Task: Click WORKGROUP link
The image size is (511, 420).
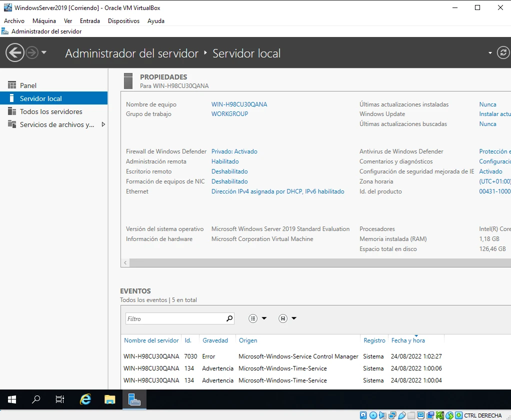Action: [x=230, y=113]
